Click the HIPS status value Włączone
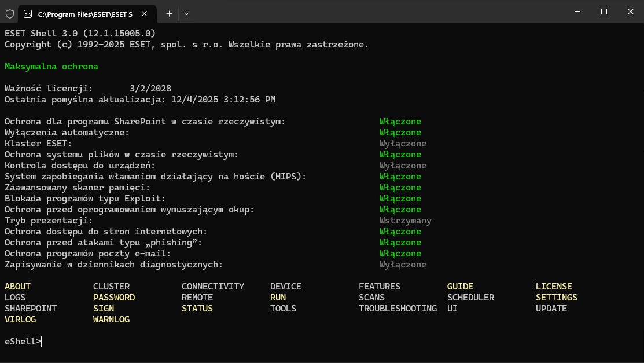 point(400,177)
